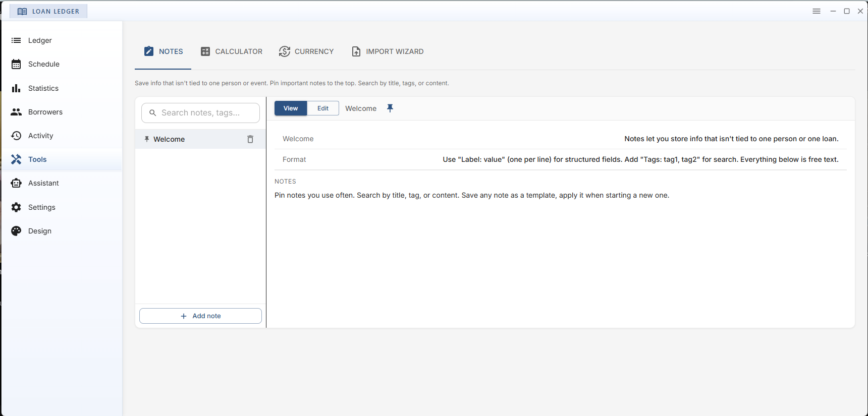Click the pin icon beside the Welcome title
Viewport: 868px width, 416px height.
click(x=390, y=108)
